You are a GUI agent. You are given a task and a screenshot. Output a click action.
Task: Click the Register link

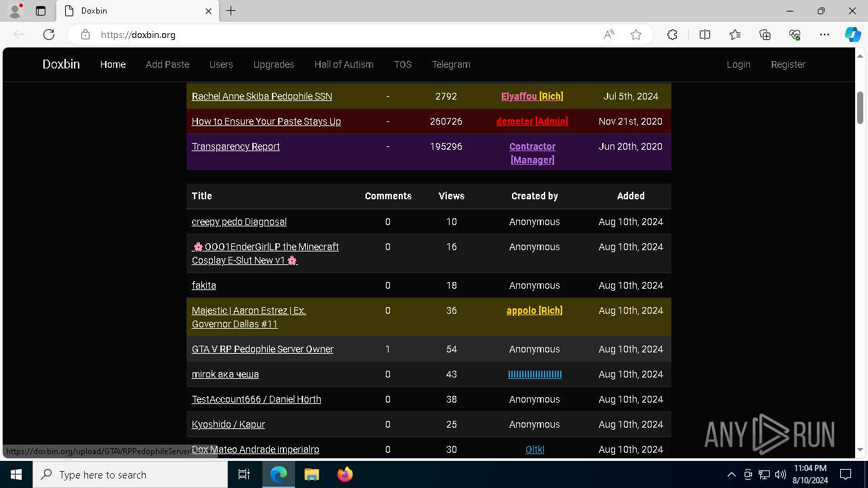tap(788, 64)
